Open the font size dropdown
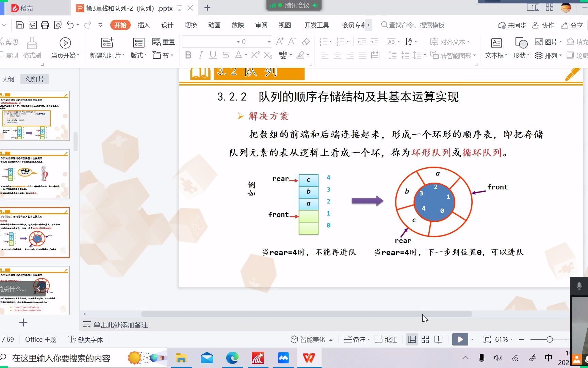 [x=268, y=41]
